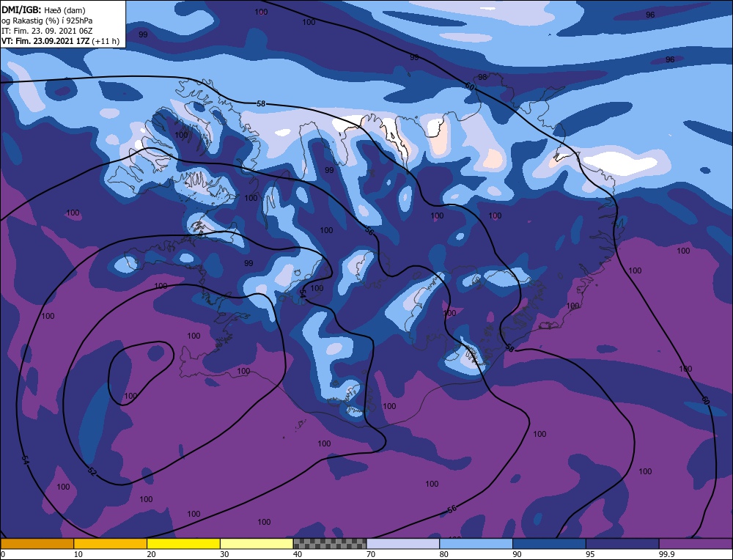Click the medium blue 90–95 legend swatch
Screen dimensions: 733x560
[x=549, y=543]
